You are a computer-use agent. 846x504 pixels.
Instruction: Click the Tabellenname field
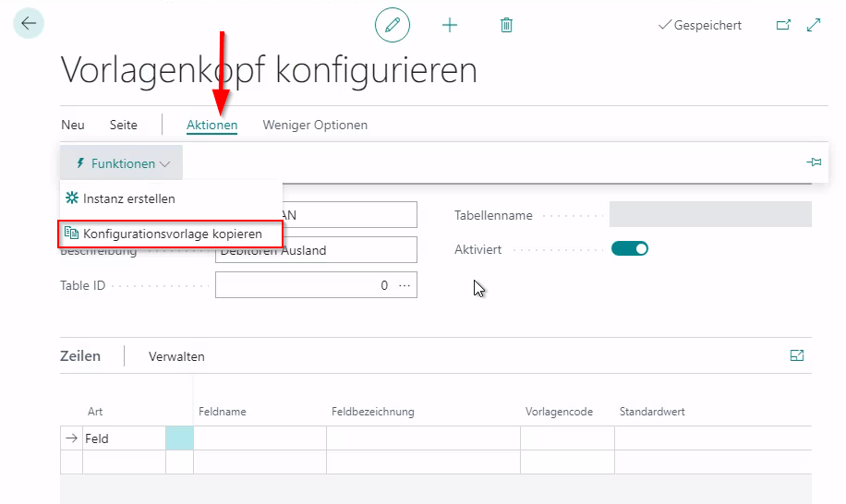[x=710, y=214]
